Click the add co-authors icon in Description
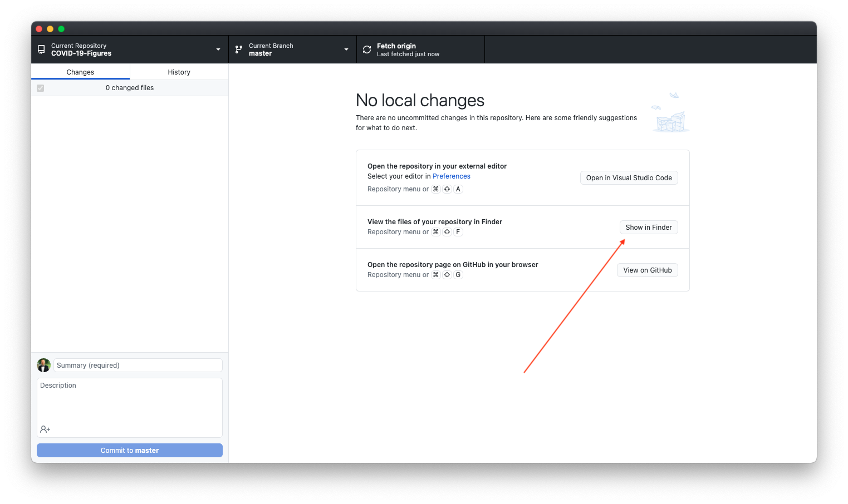The image size is (848, 504). click(45, 429)
